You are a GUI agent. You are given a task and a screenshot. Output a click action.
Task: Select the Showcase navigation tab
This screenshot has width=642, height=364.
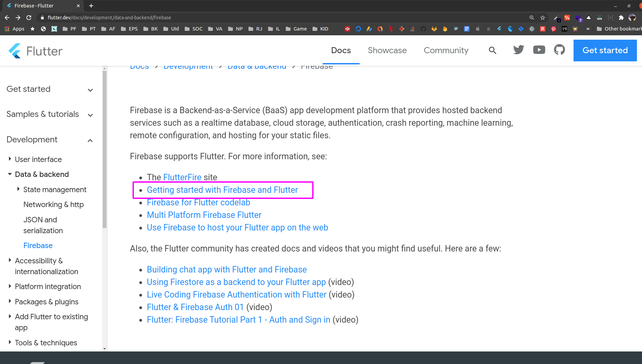click(x=387, y=50)
